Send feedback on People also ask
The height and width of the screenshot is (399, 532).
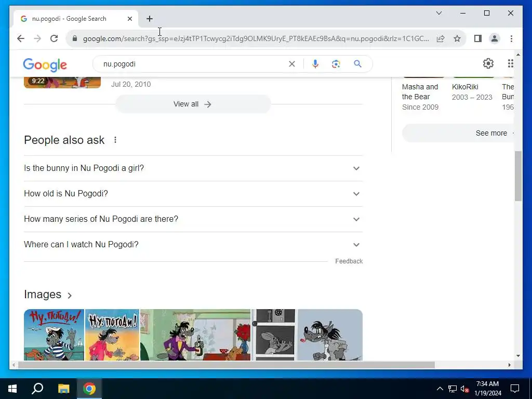349,261
